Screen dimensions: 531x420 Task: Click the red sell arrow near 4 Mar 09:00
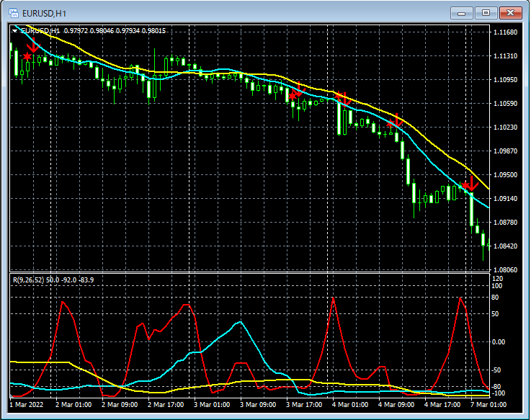[x=397, y=120]
